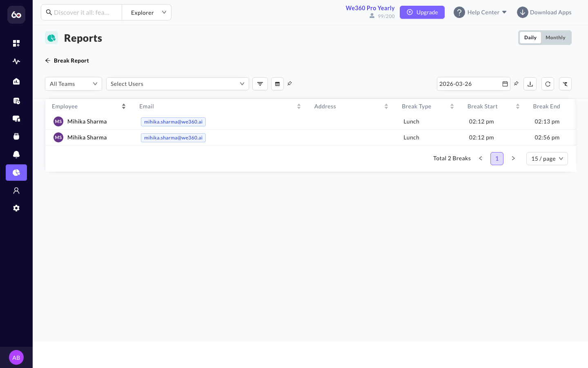Open the Explorer search scope menu
Image resolution: width=588 pixels, height=368 pixels.
147,12
